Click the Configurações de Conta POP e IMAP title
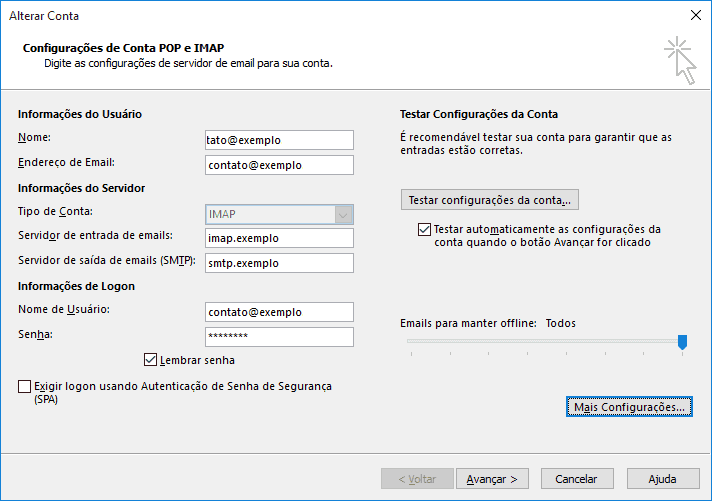The image size is (712, 501). pos(124,48)
